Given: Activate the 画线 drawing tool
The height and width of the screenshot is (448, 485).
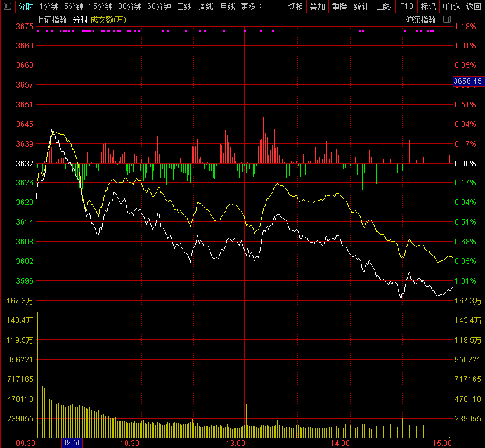Looking at the screenshot, I should tap(384, 7).
